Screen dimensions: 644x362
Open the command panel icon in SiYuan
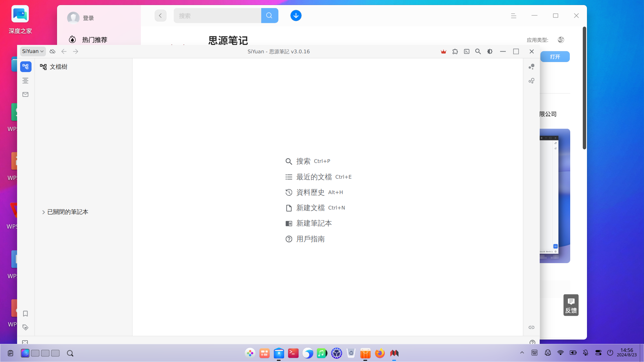(467, 51)
